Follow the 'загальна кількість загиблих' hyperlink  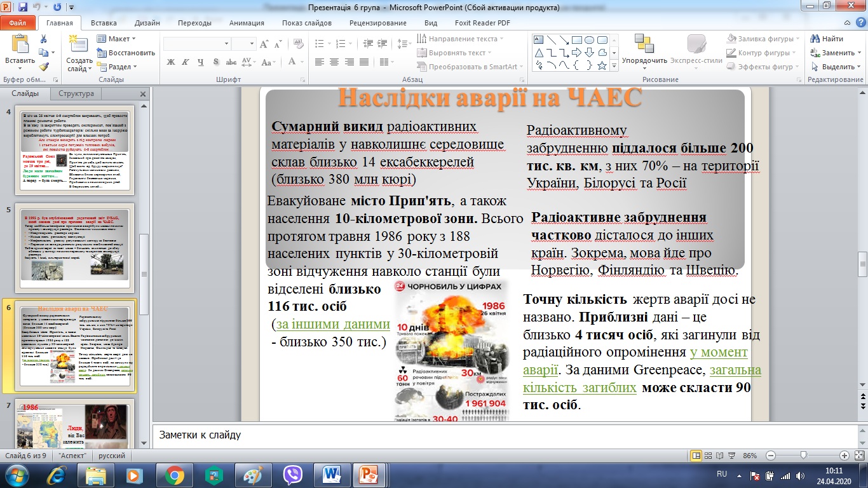pyautogui.click(x=642, y=379)
